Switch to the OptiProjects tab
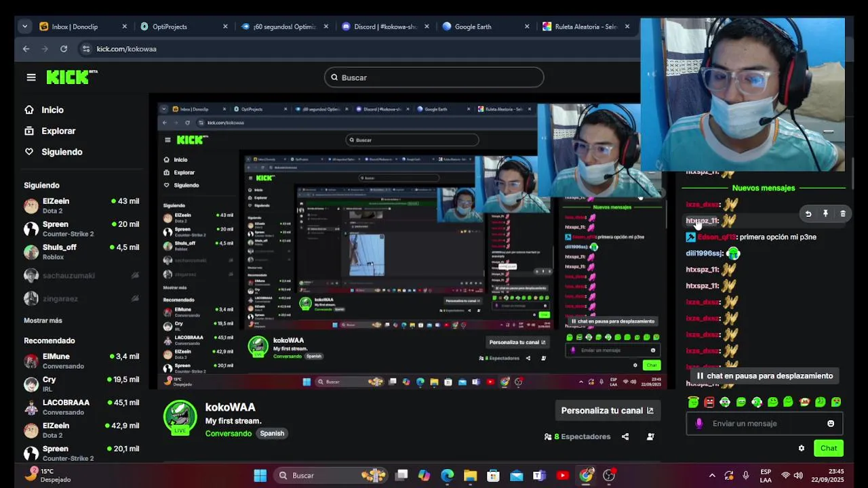This screenshot has height=488, width=868. point(184,26)
